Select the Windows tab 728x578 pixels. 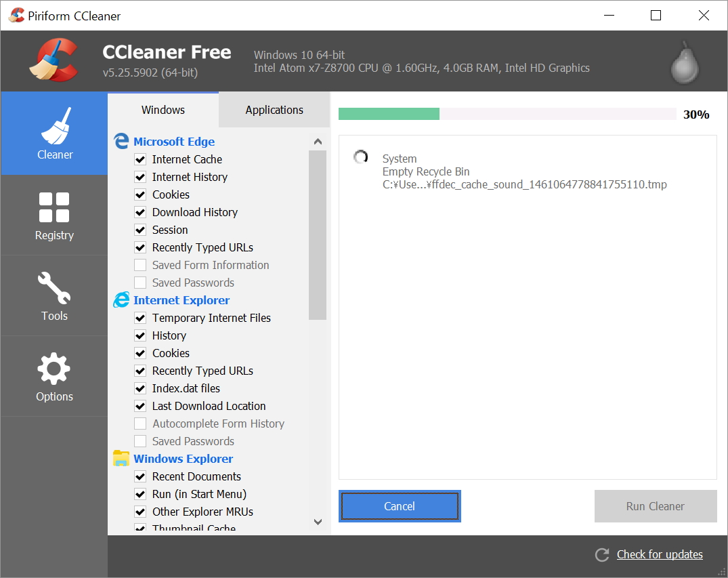click(x=163, y=110)
